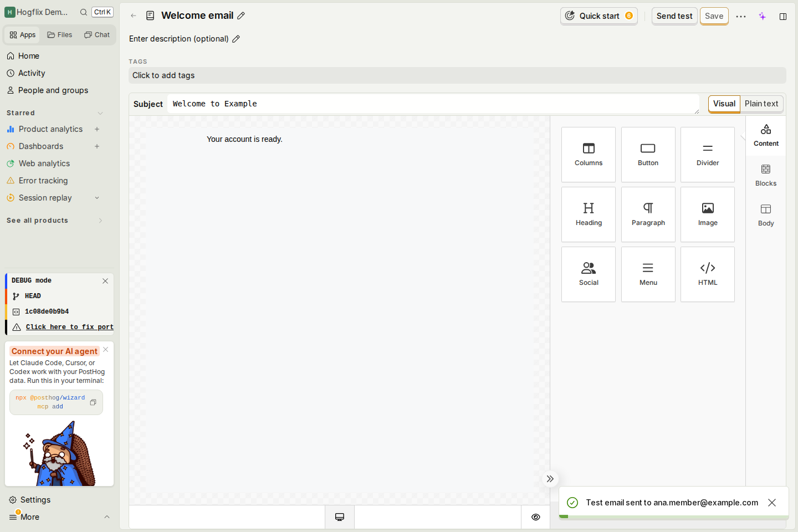Screen dimensions: 798x532
Task: Expand the More menu chevron
Action: click(107, 517)
